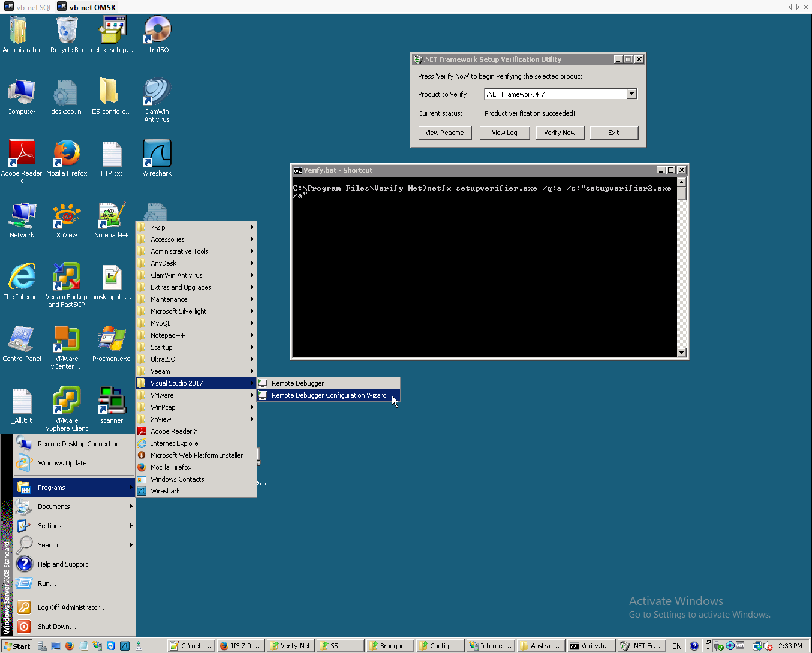
Task: Select the Notepad++ desktop icon
Action: coord(112,220)
